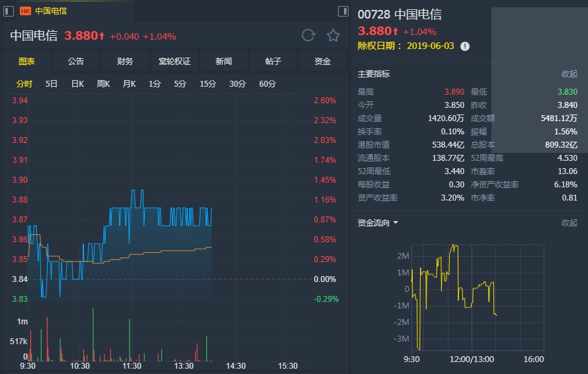Image resolution: width=588 pixels, height=374 pixels.
Task: Click the 13:30 time label on the chart axis
Action: 183,365
